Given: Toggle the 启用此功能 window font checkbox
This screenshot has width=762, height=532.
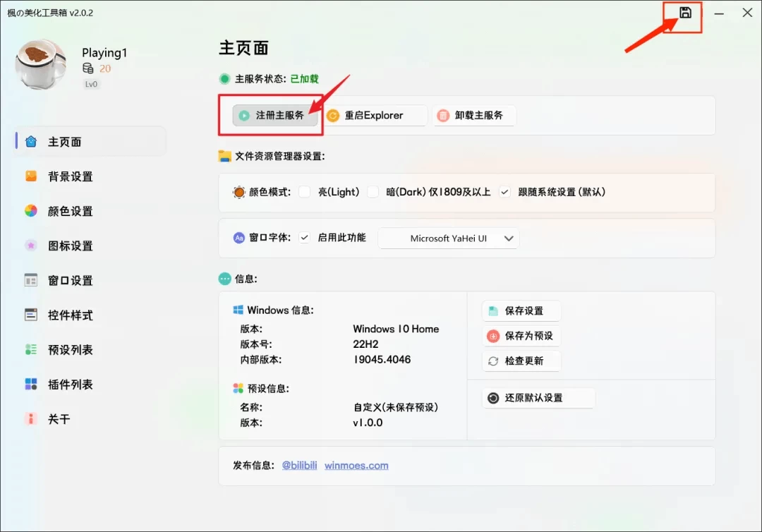Looking at the screenshot, I should (x=305, y=238).
